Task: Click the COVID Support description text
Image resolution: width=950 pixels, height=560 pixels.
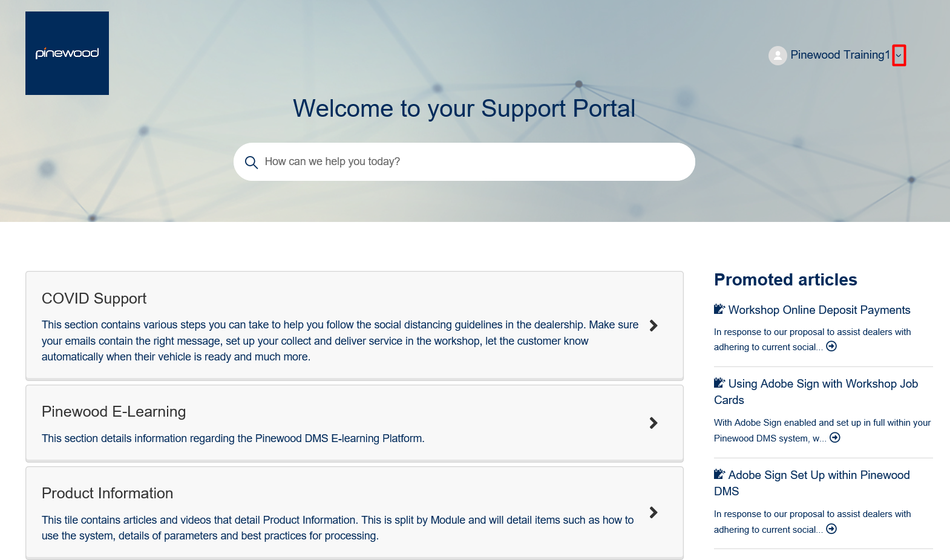Action: tap(340, 341)
